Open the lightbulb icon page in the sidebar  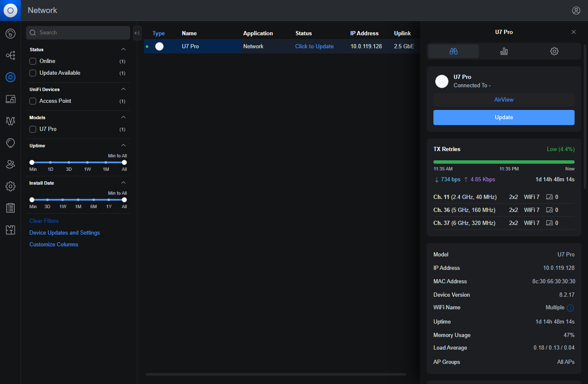tap(10, 143)
